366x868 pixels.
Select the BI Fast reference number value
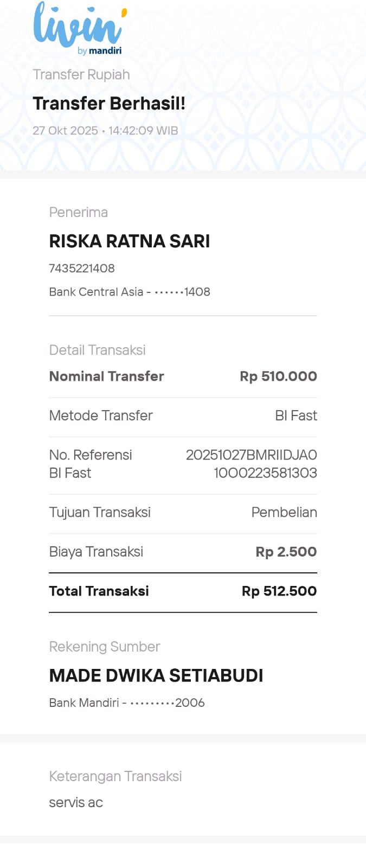[252, 464]
